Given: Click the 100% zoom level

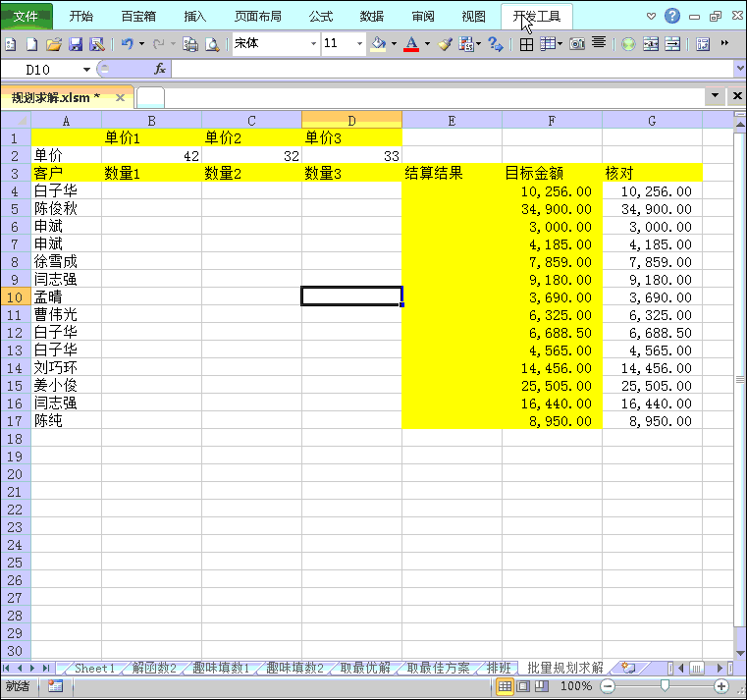Looking at the screenshot, I should pos(576,686).
